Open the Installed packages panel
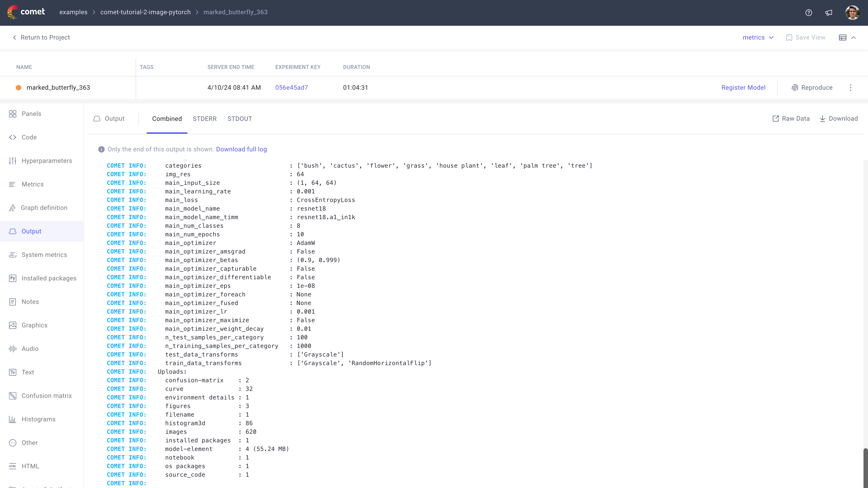Screen dimensions: 868x488 click(x=49, y=278)
